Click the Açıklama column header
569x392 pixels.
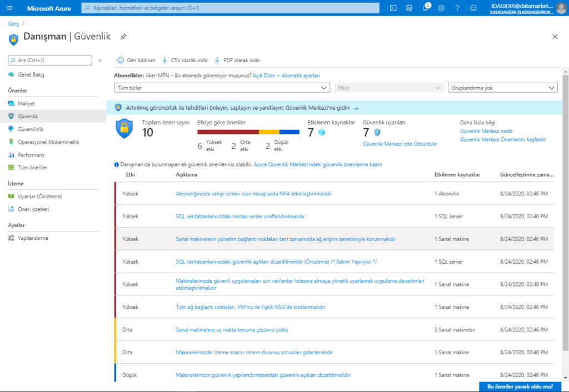pos(187,175)
